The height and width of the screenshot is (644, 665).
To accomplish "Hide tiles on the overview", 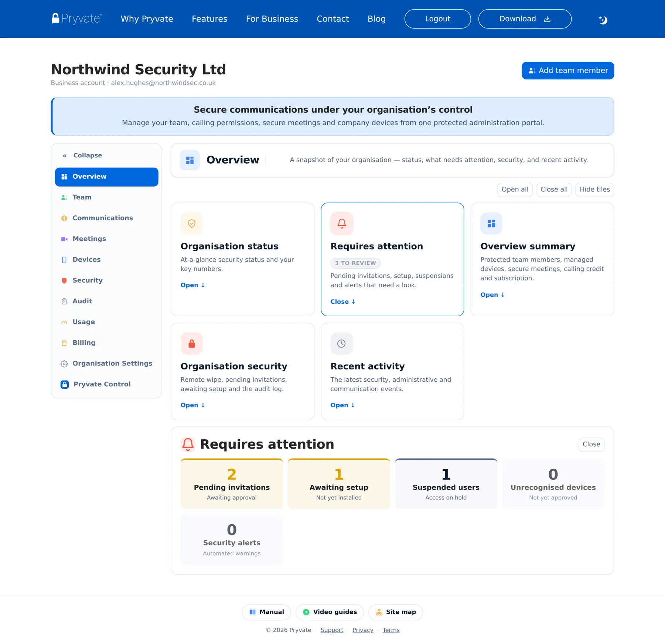I will (x=594, y=190).
